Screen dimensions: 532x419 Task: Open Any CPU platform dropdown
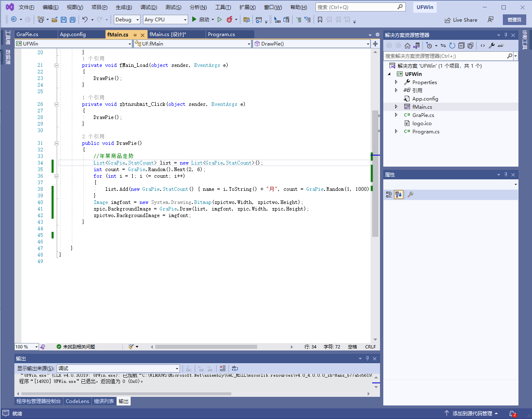click(x=166, y=19)
